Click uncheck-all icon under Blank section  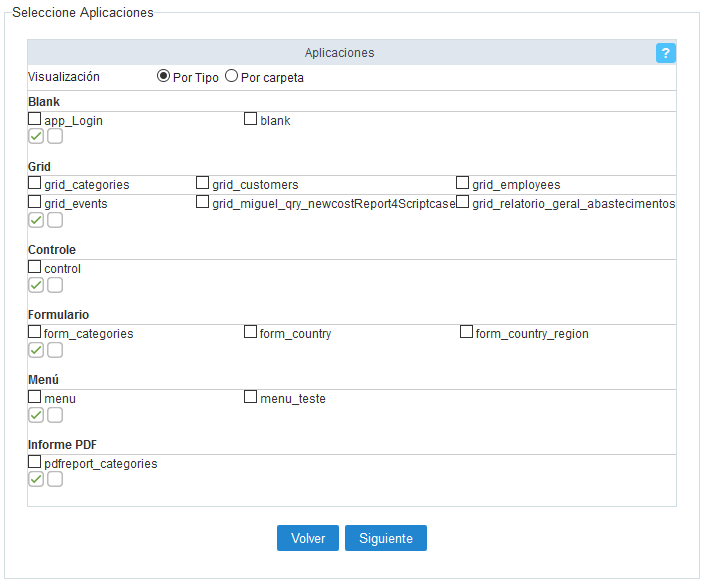pyautogui.click(x=55, y=136)
